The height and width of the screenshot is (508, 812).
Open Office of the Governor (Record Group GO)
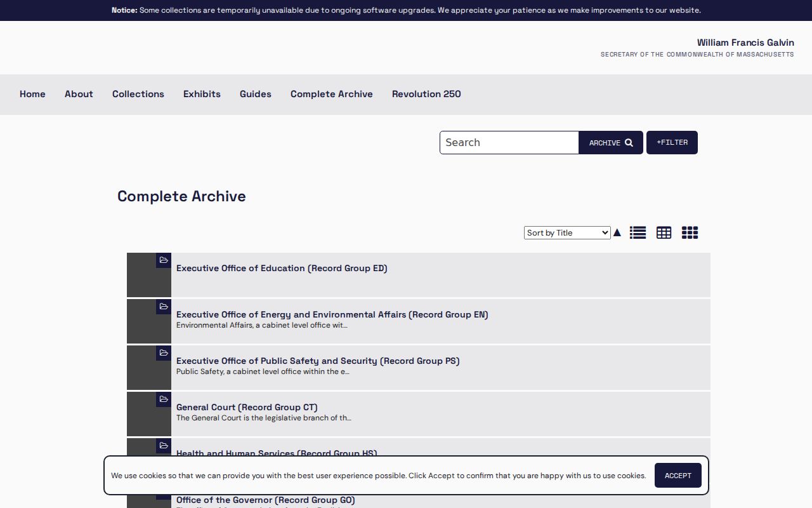click(x=266, y=500)
